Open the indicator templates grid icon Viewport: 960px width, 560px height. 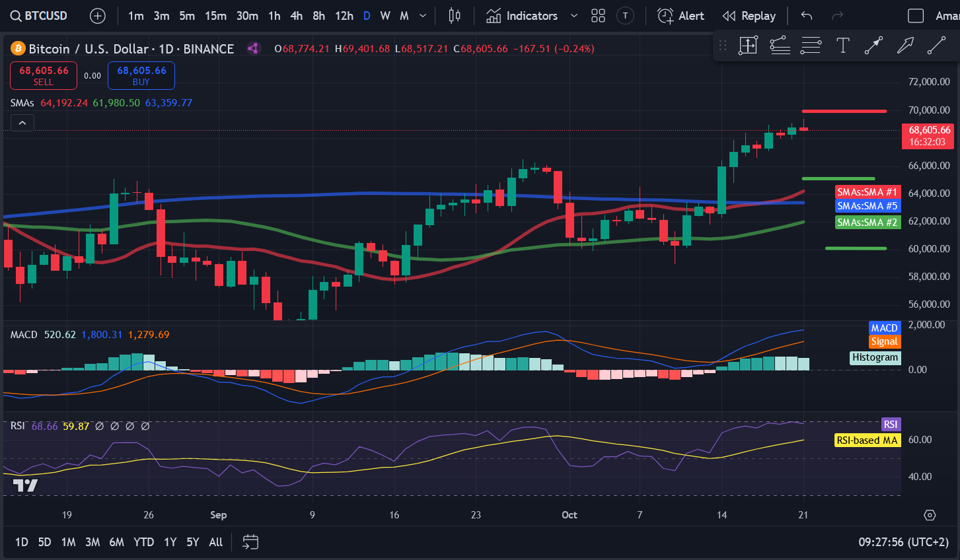tap(598, 16)
